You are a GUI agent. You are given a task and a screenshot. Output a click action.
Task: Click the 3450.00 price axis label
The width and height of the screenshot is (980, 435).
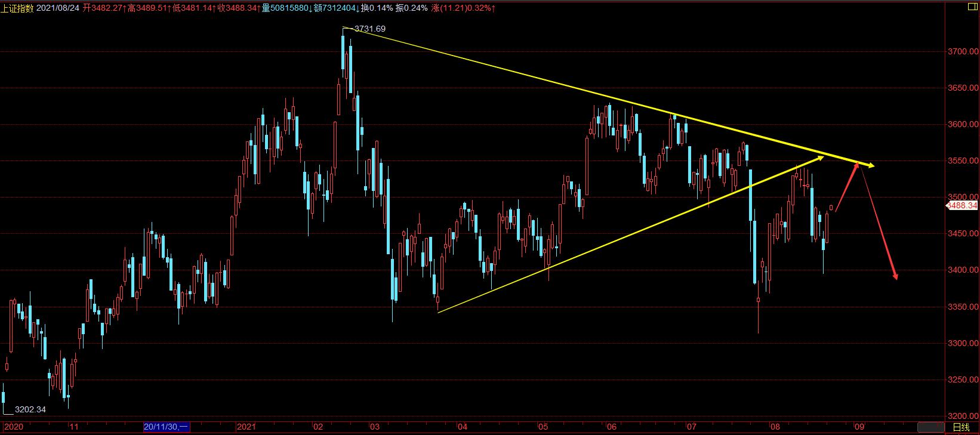[x=964, y=234]
